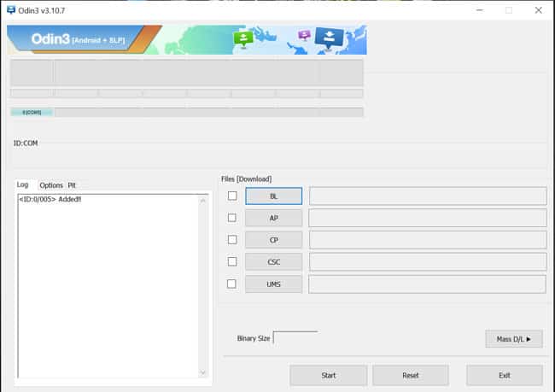Minimize the Odin3 window
The width and height of the screenshot is (555, 392).
(480, 10)
